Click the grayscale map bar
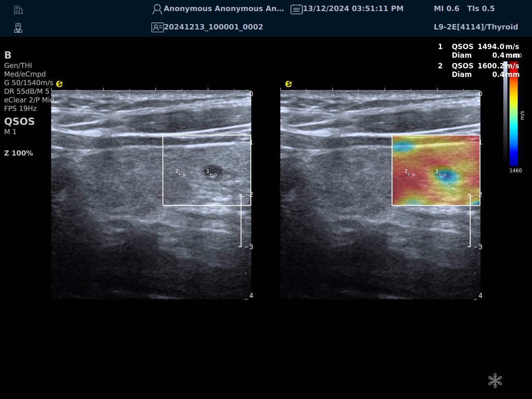The width and height of the screenshot is (532, 399). click(x=505, y=114)
